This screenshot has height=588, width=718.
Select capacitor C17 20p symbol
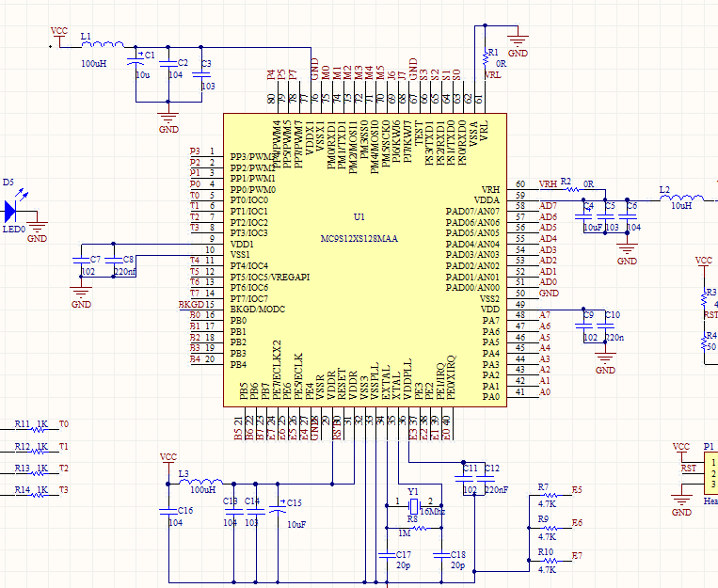[x=388, y=555]
